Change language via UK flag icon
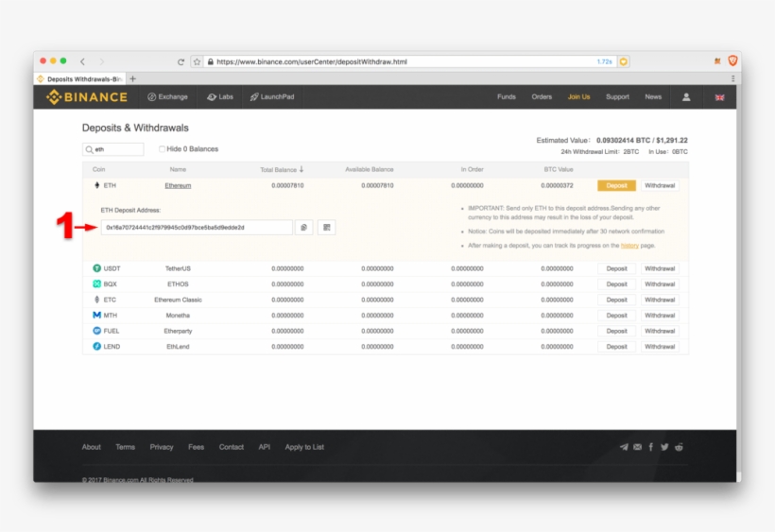The width and height of the screenshot is (775, 532). [719, 97]
